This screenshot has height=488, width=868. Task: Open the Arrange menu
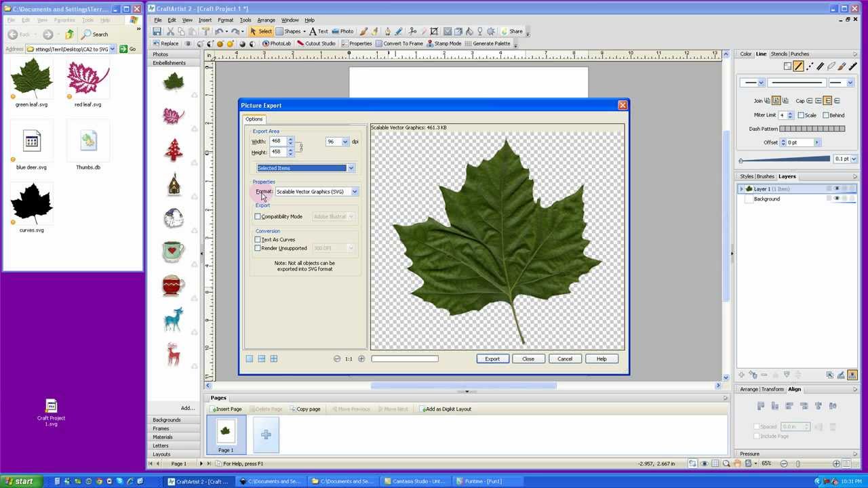(x=266, y=20)
